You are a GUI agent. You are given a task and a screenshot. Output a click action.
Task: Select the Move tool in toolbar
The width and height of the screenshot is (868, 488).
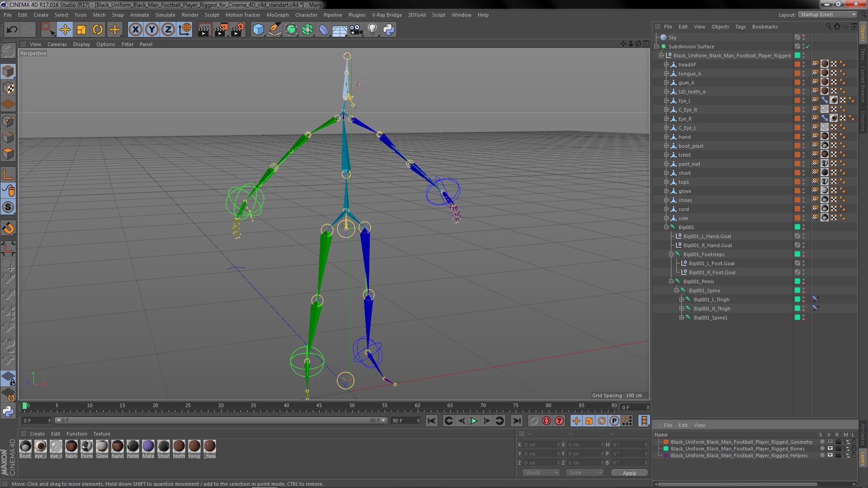coord(65,30)
